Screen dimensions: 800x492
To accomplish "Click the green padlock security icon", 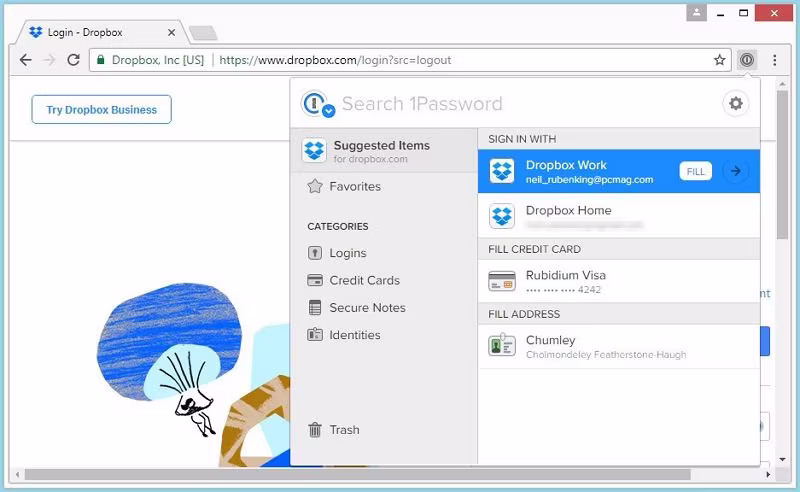I will pyautogui.click(x=101, y=60).
